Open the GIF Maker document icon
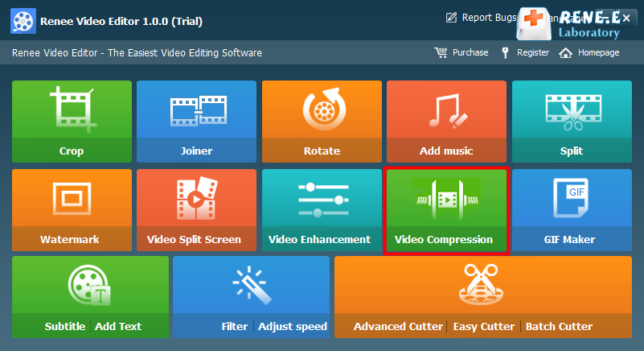 pos(571,198)
